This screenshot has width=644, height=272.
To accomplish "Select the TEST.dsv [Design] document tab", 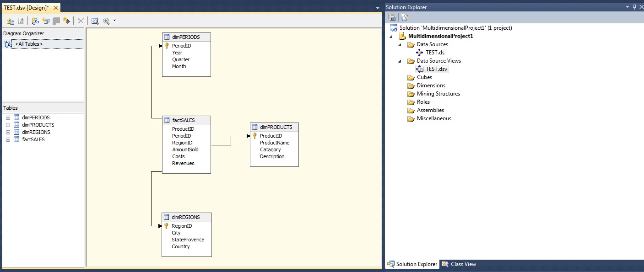I will 27,8.
